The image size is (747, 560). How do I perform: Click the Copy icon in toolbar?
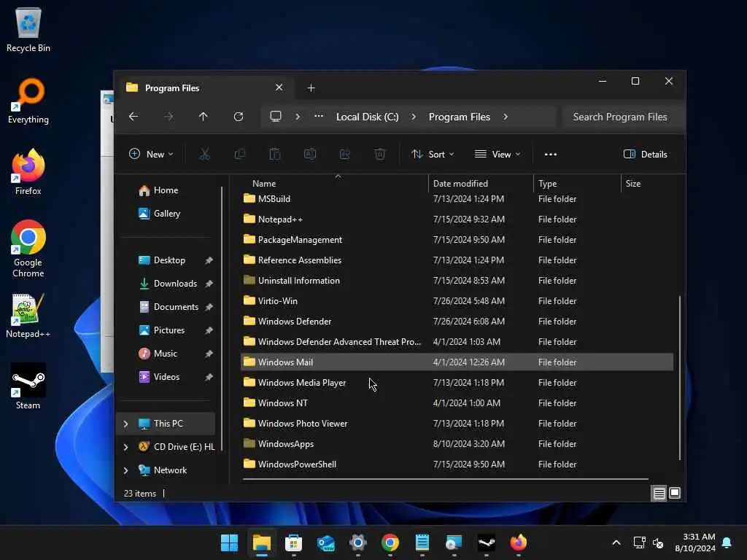click(x=239, y=154)
